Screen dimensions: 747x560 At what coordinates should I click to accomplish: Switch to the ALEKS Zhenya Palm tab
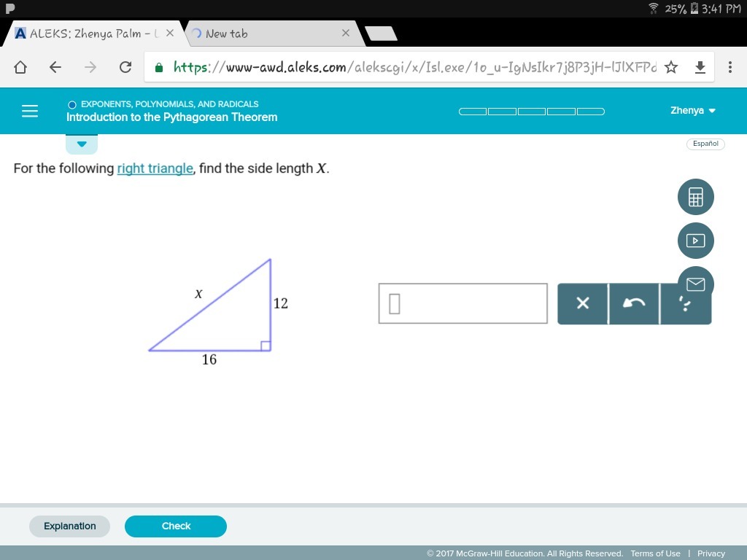tap(93, 34)
